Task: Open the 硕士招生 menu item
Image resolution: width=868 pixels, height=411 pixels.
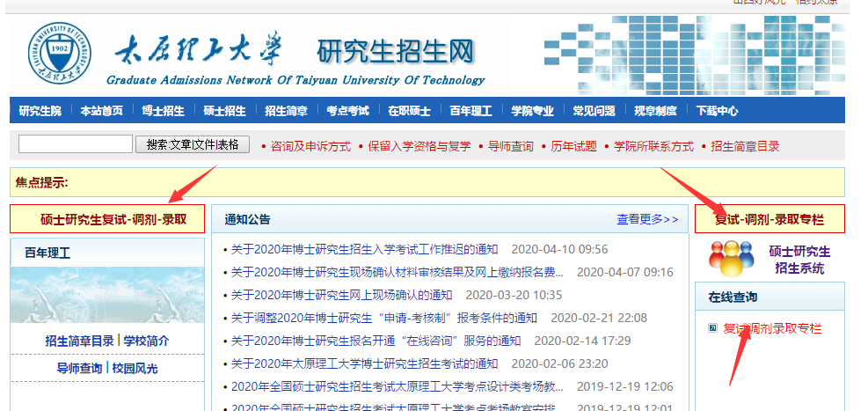Action: 224,111
